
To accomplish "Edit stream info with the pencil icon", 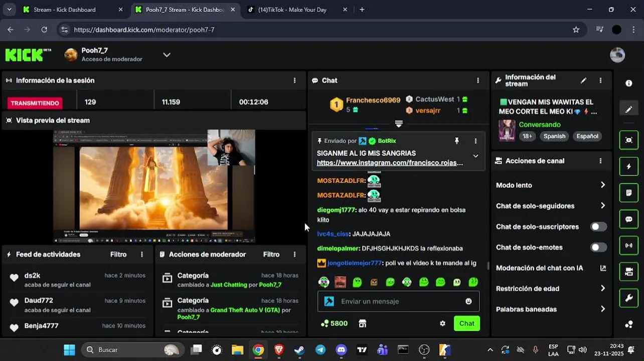I will tap(583, 80).
